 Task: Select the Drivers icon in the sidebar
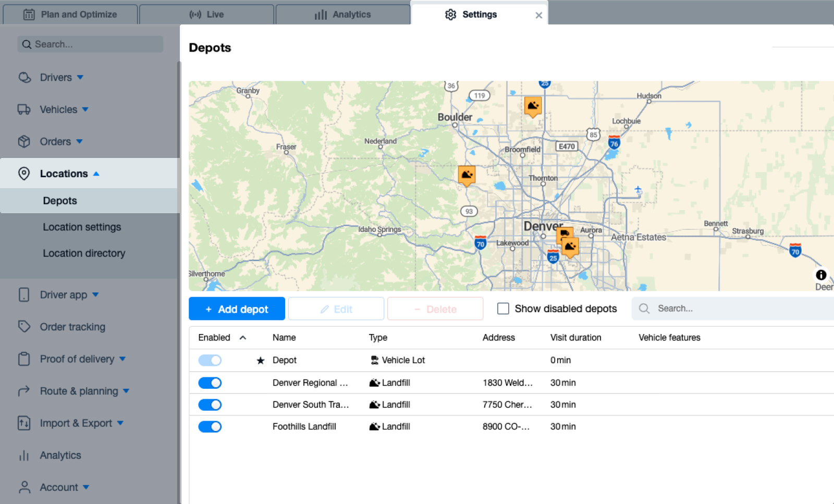[24, 77]
